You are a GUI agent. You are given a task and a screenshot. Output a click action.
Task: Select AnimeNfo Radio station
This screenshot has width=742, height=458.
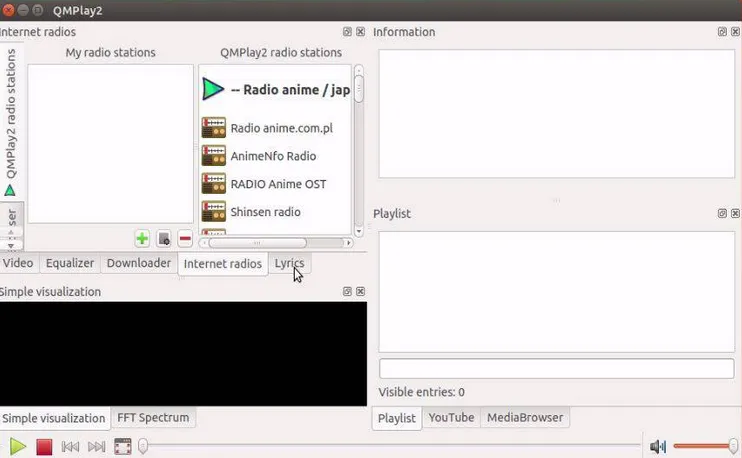click(x=276, y=156)
